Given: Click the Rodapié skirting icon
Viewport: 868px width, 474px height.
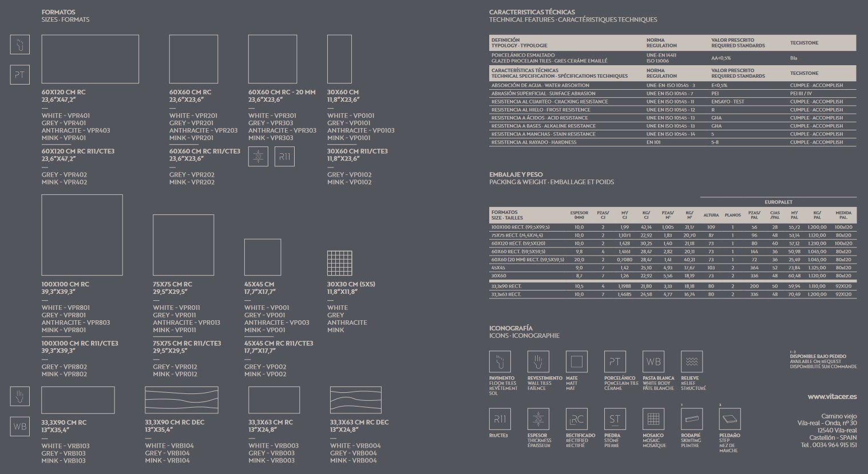Looking at the screenshot, I should point(691,419).
